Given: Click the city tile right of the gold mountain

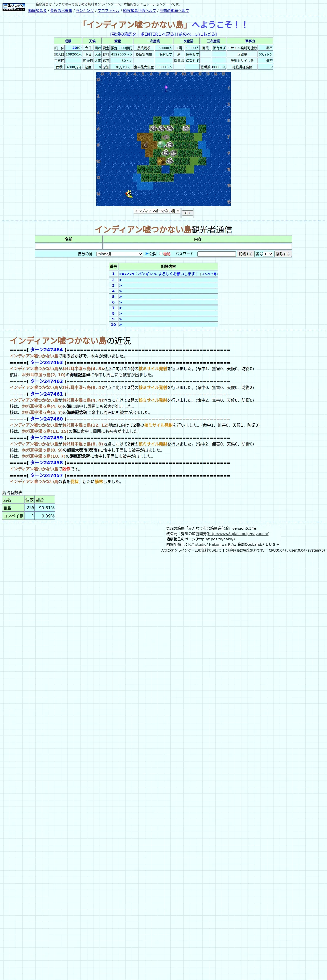Looking at the screenshot, I should [170, 161].
